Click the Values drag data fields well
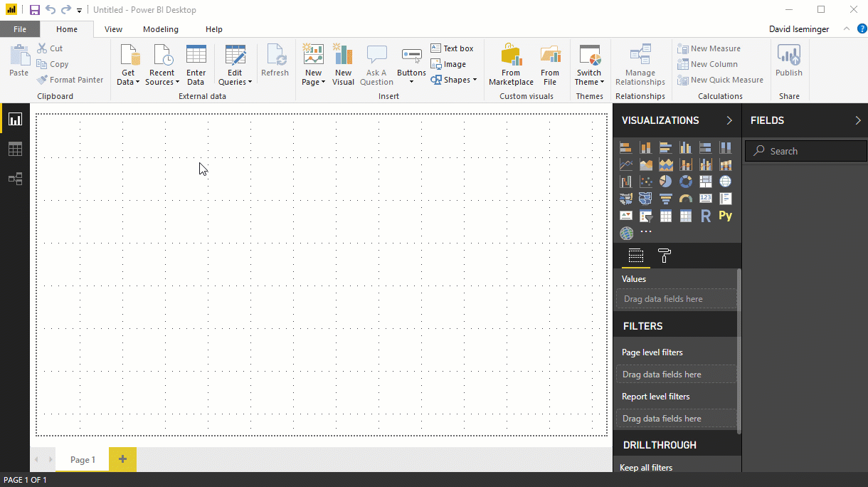The height and width of the screenshot is (487, 868). pos(677,299)
